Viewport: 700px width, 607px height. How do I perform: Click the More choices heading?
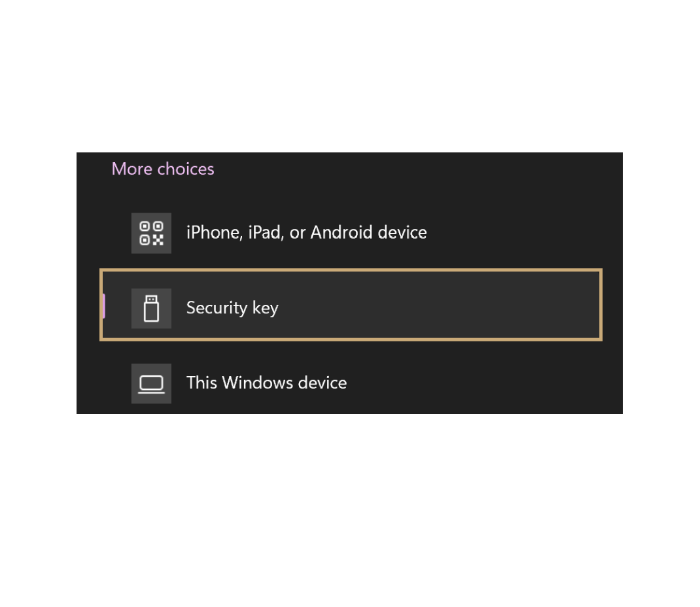coord(163,169)
